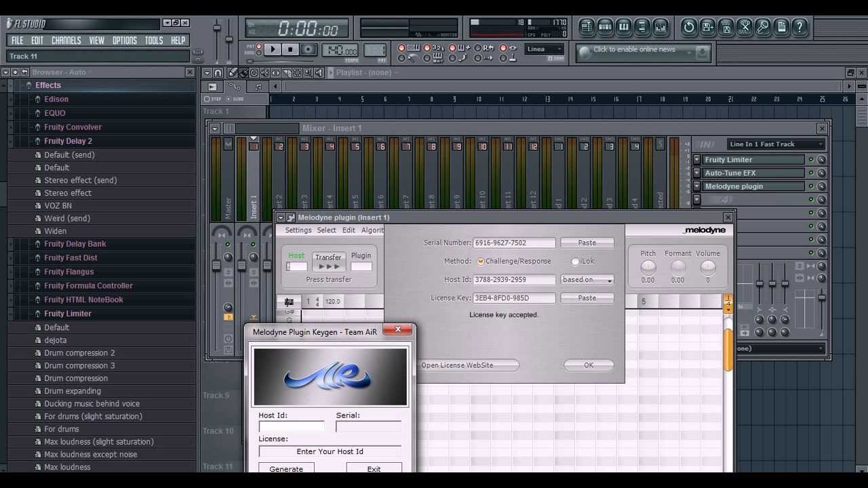868x488 pixels.
Task: Click the Stop button in transport
Action: click(x=290, y=49)
